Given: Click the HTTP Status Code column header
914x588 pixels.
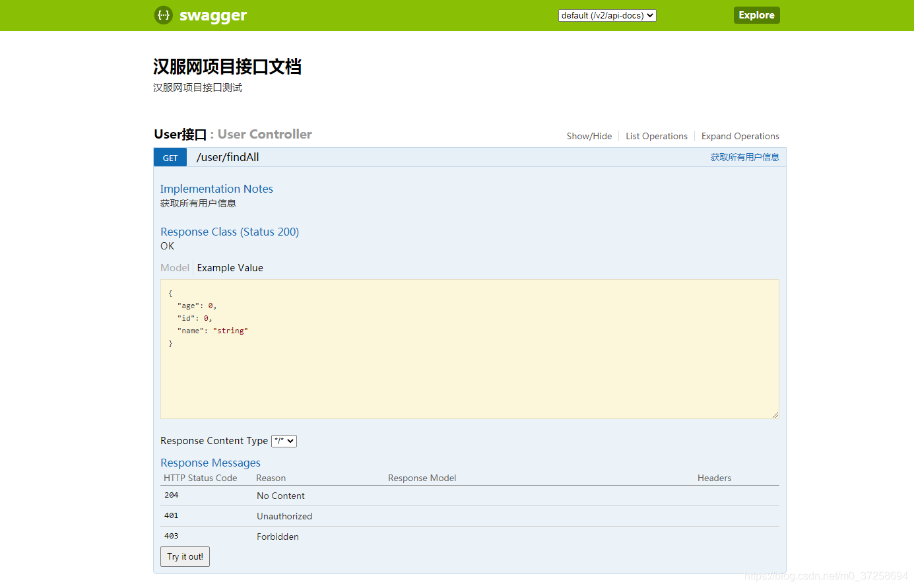Looking at the screenshot, I should [201, 478].
